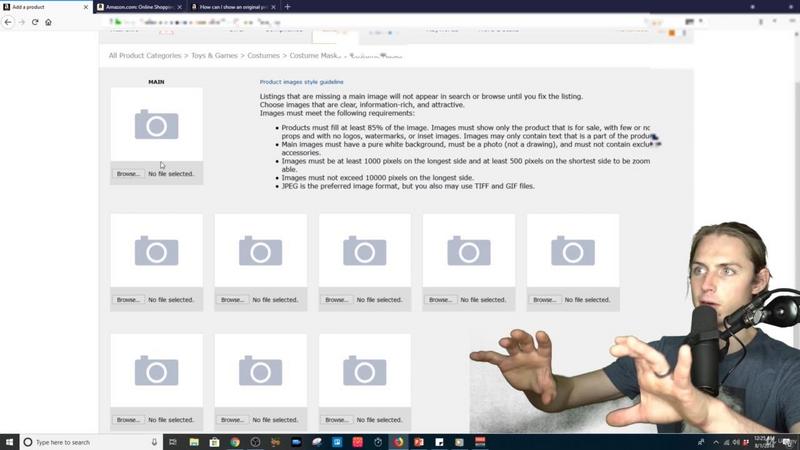Go back with the browser back arrow
Screen dimensions: 800x450
(8, 22)
